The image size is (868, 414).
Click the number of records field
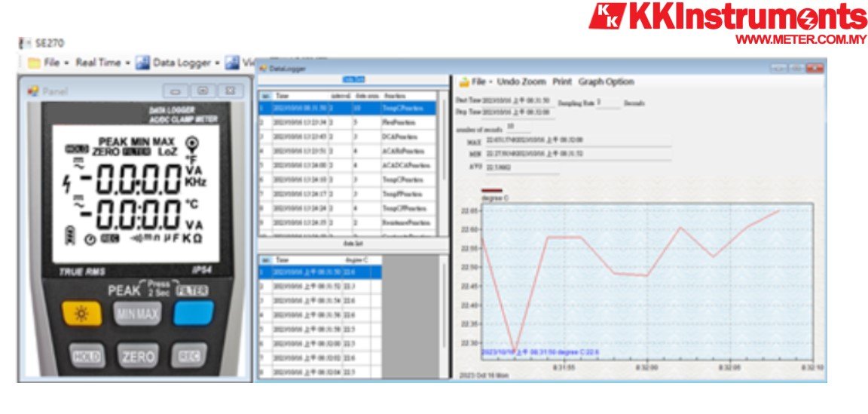[x=520, y=126]
